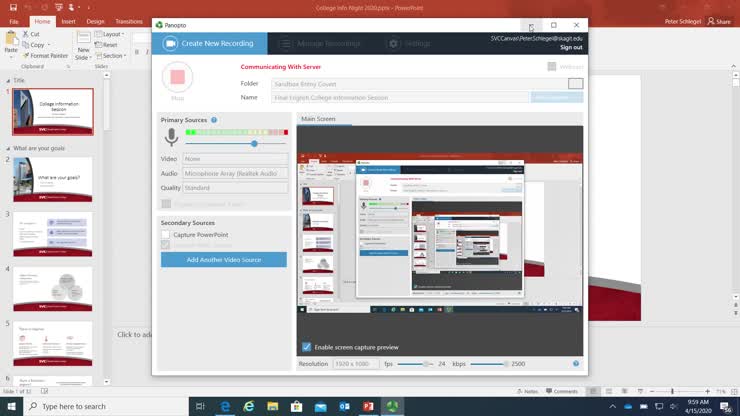Click Paste in the PowerPoint ribbon

click(x=10, y=42)
